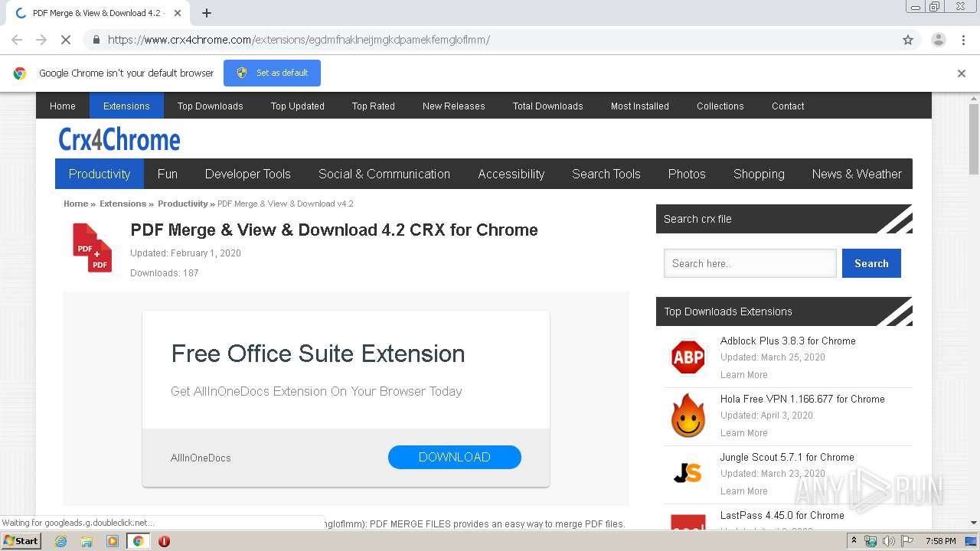Image resolution: width=980 pixels, height=551 pixels.
Task: Open the Contact page
Action: (788, 106)
